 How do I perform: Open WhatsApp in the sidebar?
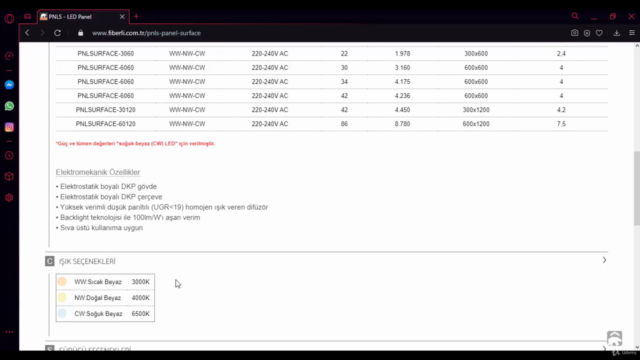coord(9,106)
